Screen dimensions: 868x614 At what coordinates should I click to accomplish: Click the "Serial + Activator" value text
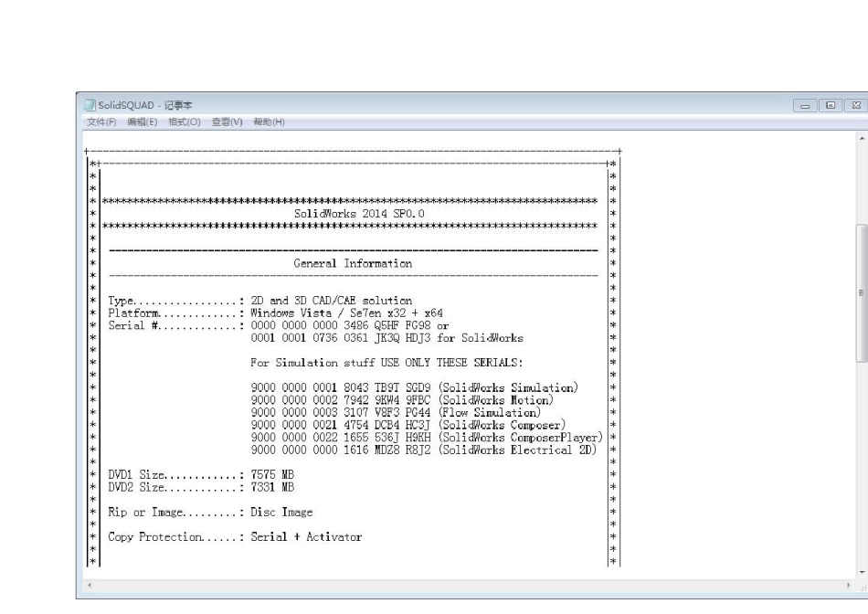(x=306, y=537)
